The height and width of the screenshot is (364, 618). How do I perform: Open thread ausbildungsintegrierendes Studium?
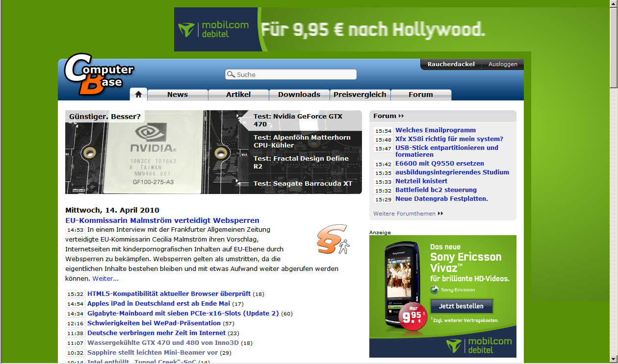point(452,172)
